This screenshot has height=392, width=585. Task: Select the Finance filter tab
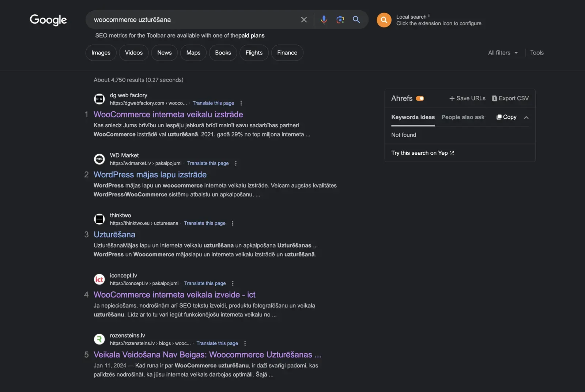coord(287,53)
